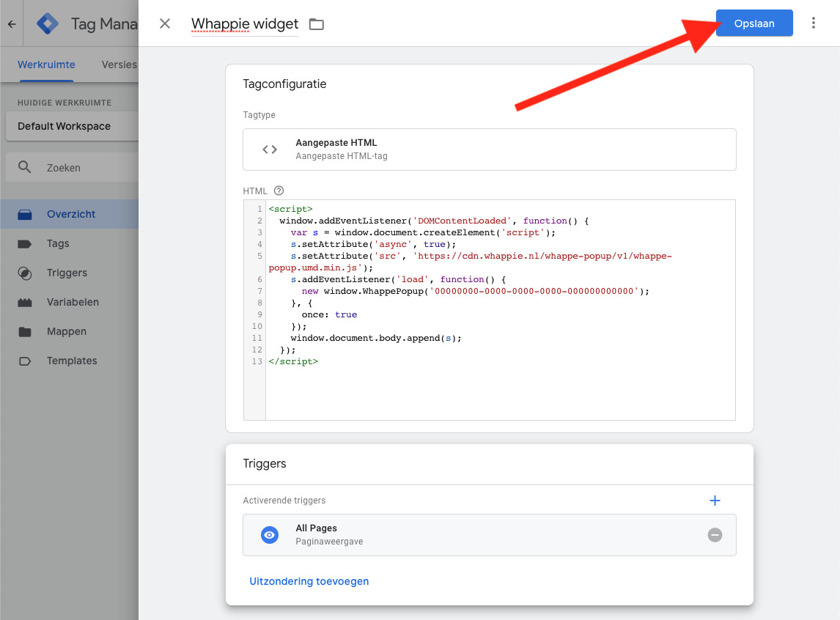
Task: Click the Opslaan save button
Action: pos(754,23)
